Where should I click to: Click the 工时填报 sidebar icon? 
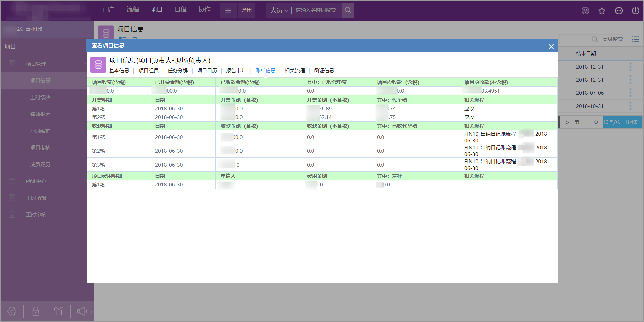[x=12, y=198]
